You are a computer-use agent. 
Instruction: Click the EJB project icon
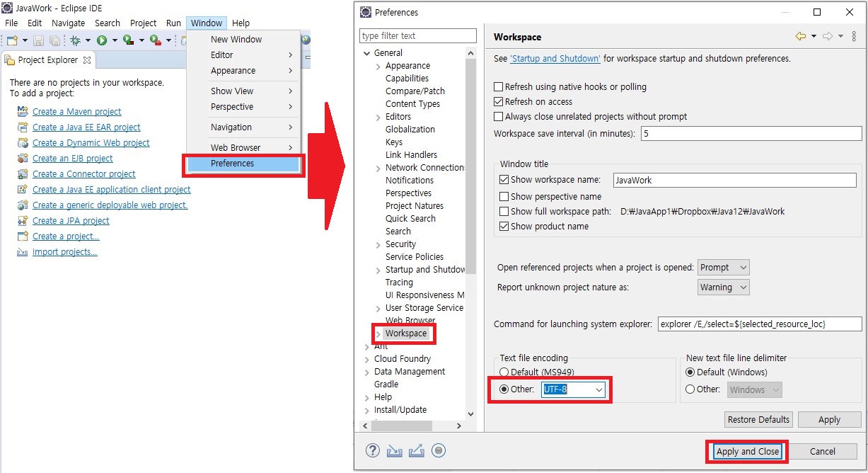23,158
